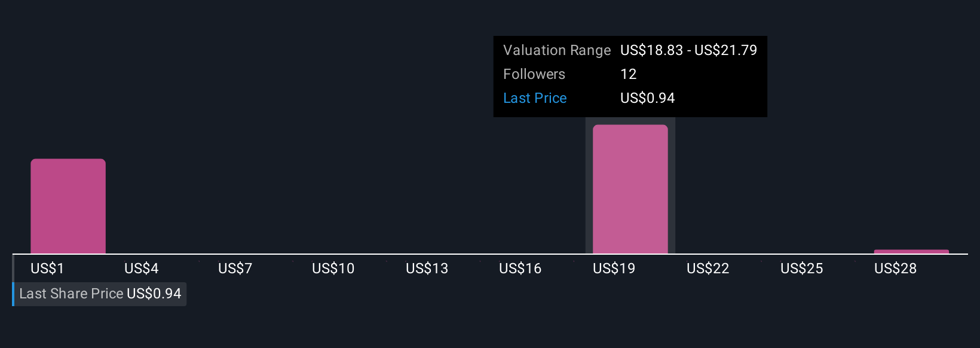Click the Valuation Range text in tooltip

(557, 50)
